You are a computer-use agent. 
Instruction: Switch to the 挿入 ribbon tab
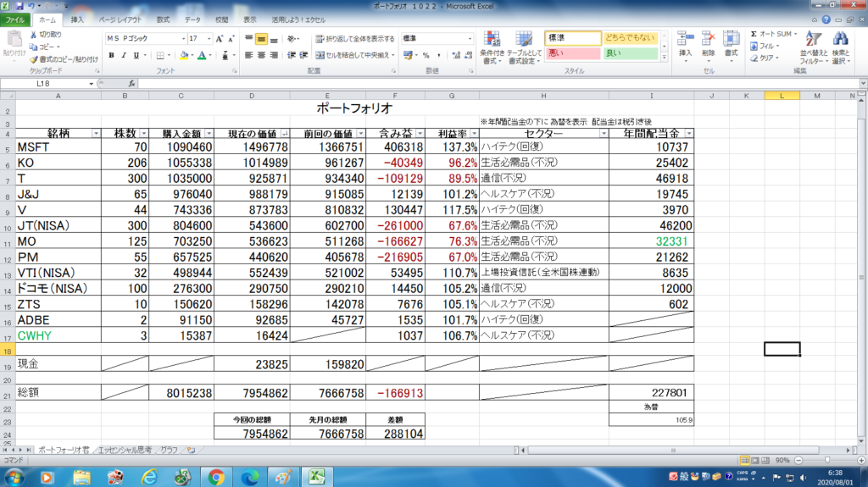point(77,20)
